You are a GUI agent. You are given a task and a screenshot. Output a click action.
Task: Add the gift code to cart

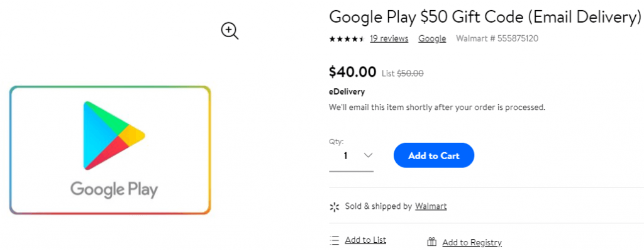[x=434, y=155]
